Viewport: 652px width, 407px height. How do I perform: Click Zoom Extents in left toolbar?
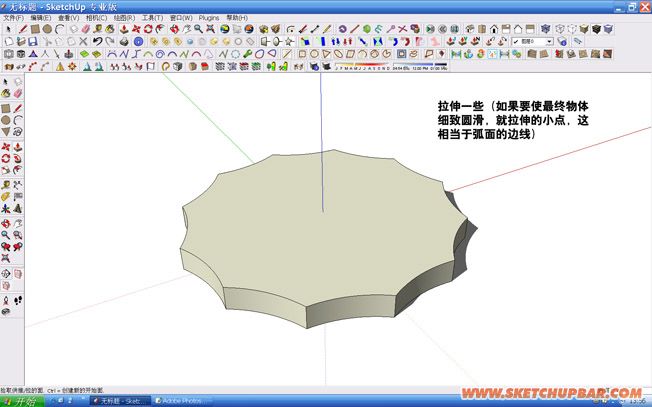(6, 259)
